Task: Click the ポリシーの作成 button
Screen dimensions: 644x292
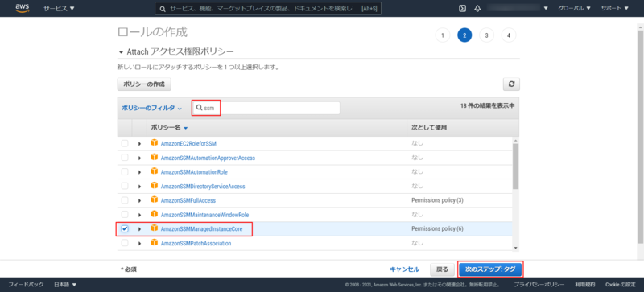Action: pyautogui.click(x=144, y=84)
